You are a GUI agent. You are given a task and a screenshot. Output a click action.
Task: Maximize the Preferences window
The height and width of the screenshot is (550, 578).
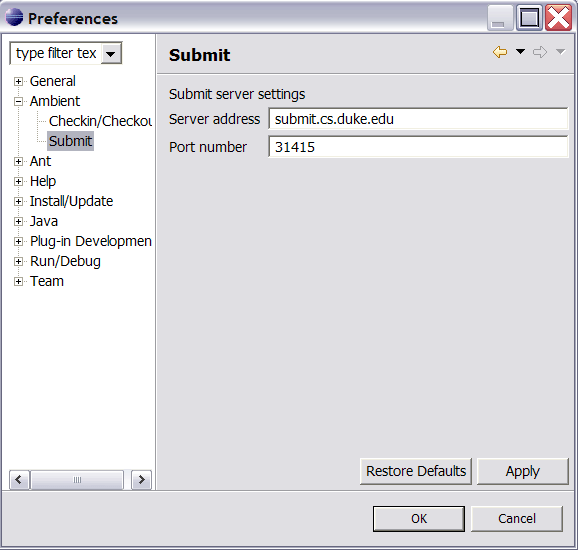529,18
